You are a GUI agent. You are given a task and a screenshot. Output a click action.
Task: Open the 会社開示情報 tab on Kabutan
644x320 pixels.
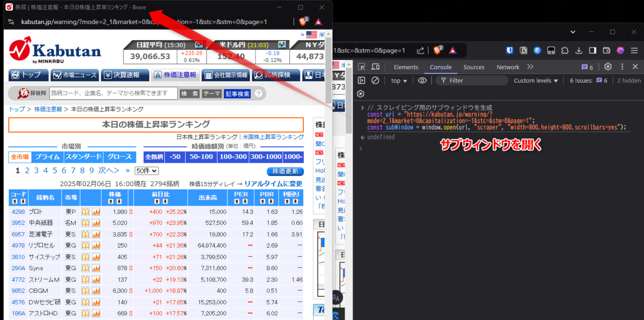tap(225, 75)
